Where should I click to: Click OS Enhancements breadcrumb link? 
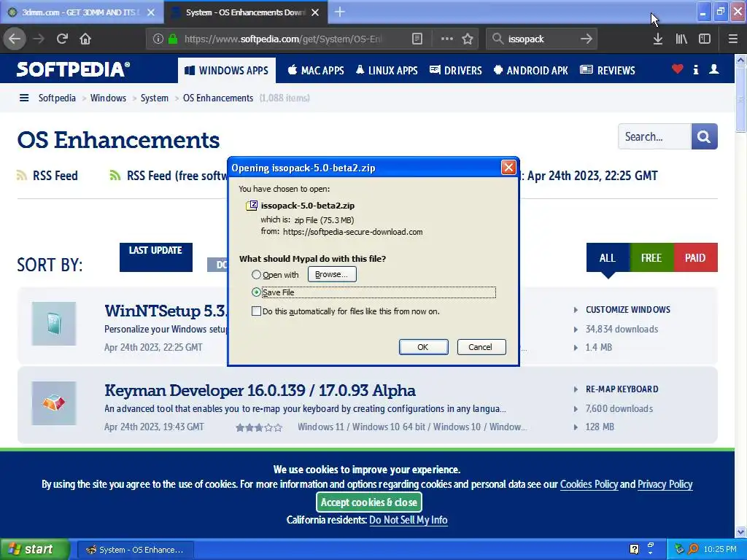[x=218, y=98]
